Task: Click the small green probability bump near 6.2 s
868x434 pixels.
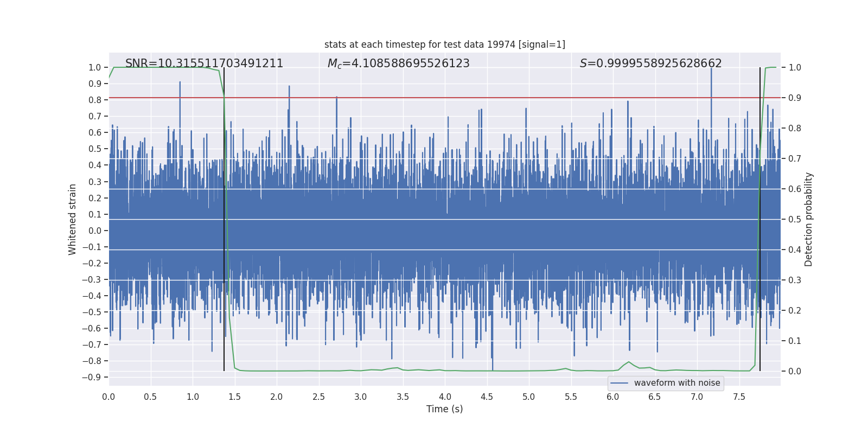Action: (629, 362)
